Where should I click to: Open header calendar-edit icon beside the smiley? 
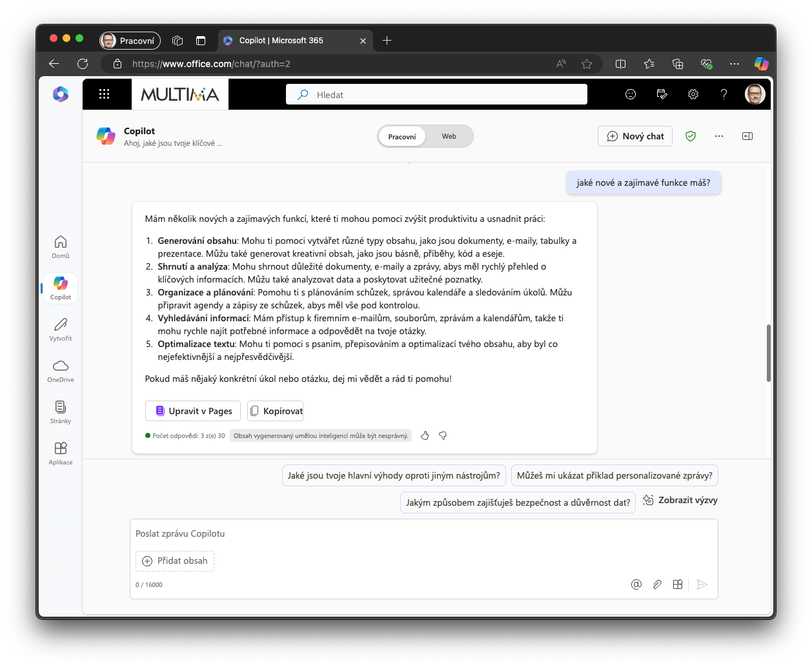coord(662,94)
